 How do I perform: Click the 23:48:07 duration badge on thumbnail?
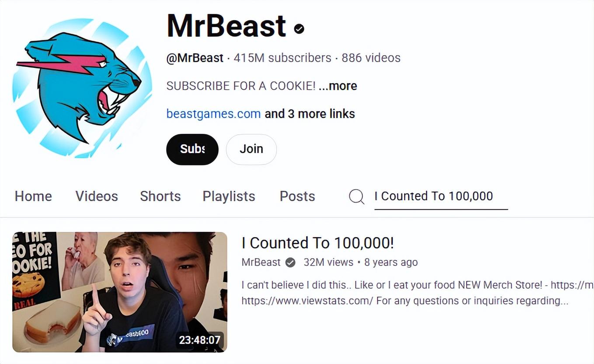pyautogui.click(x=200, y=340)
